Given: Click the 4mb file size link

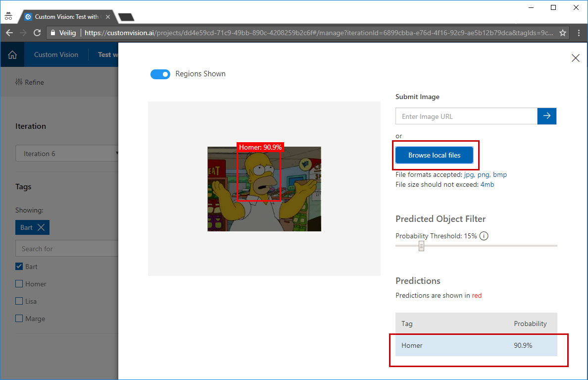Looking at the screenshot, I should [487, 184].
